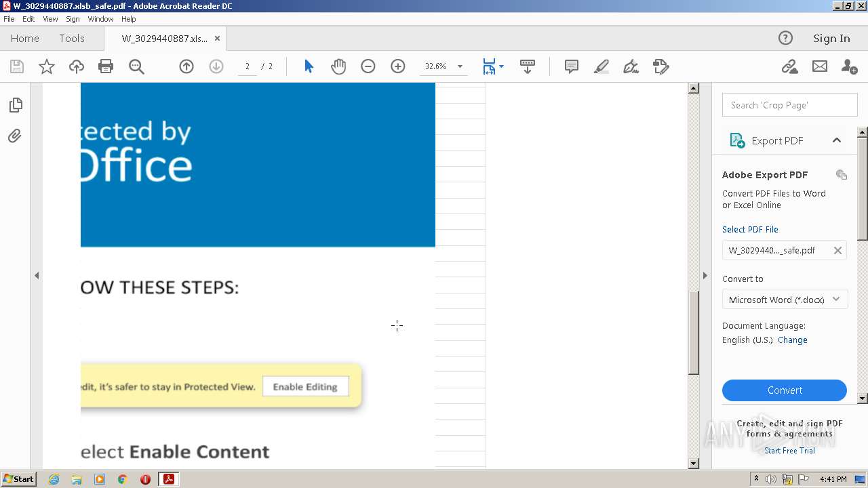868x488 pixels.
Task: Collapse the Export PDF section chevron
Action: (837, 140)
